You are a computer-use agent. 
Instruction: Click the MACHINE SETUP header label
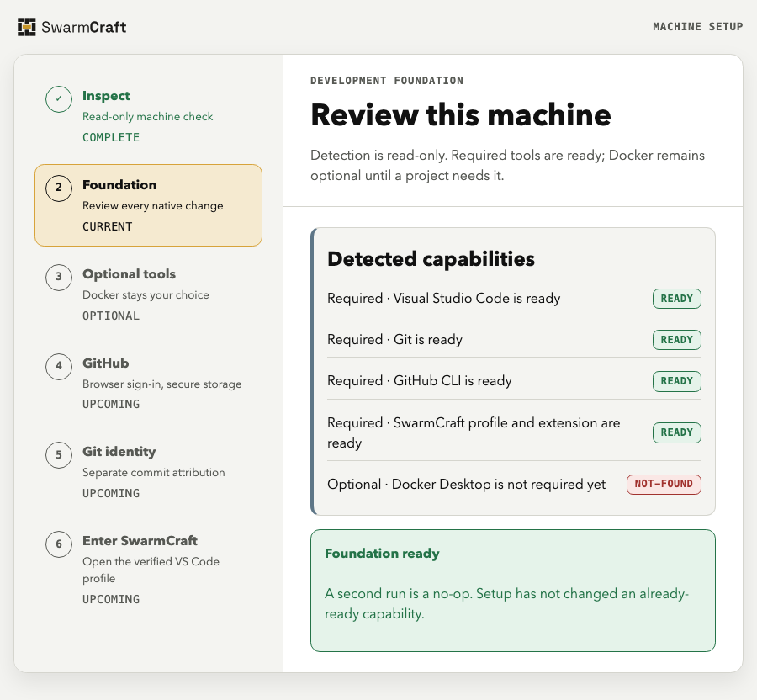coord(697,27)
